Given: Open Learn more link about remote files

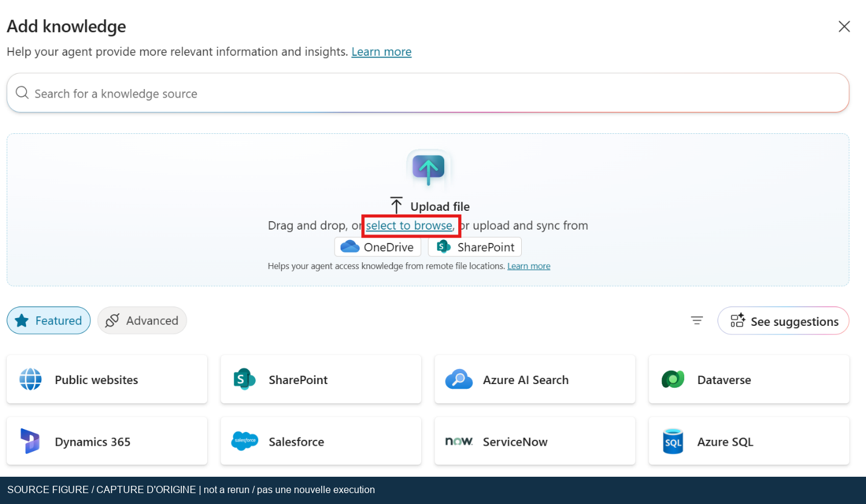Looking at the screenshot, I should point(528,266).
